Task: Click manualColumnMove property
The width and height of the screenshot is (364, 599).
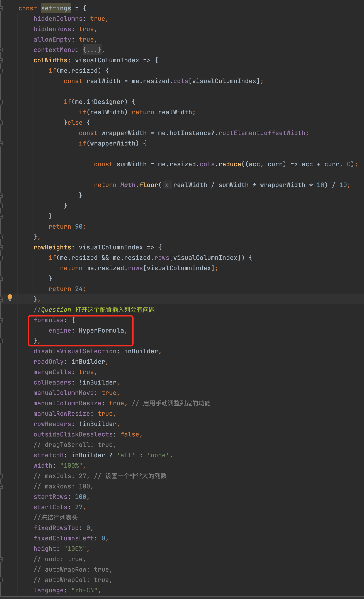Action: pyautogui.click(x=64, y=393)
